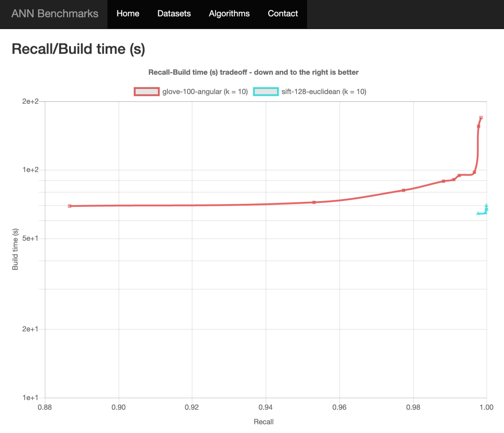Toggle glove-100-angular red legend swatch
Viewport: 504px width, 433px height.
[147, 92]
